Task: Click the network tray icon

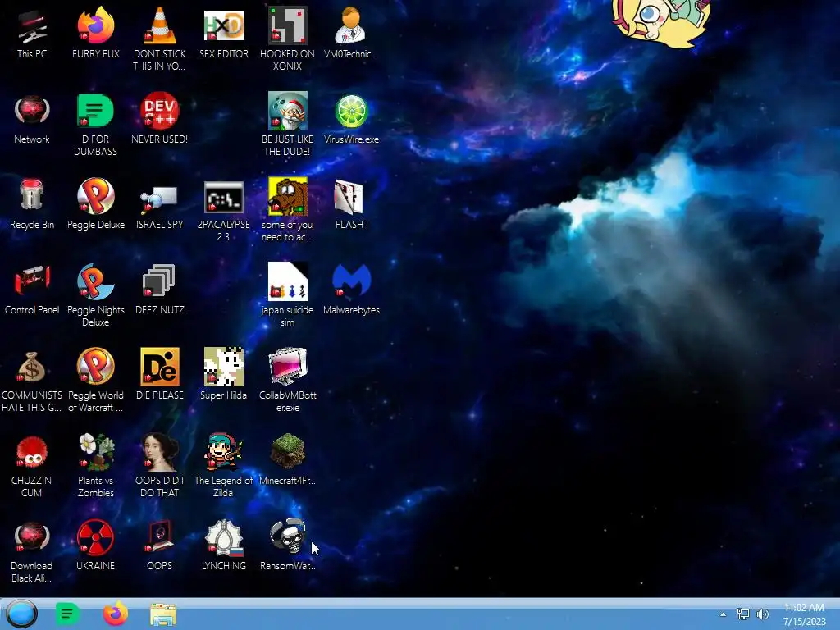Action: 743,614
